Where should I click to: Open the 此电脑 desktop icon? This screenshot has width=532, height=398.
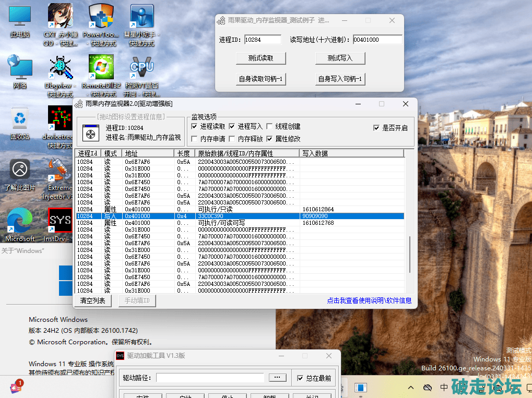click(x=20, y=17)
